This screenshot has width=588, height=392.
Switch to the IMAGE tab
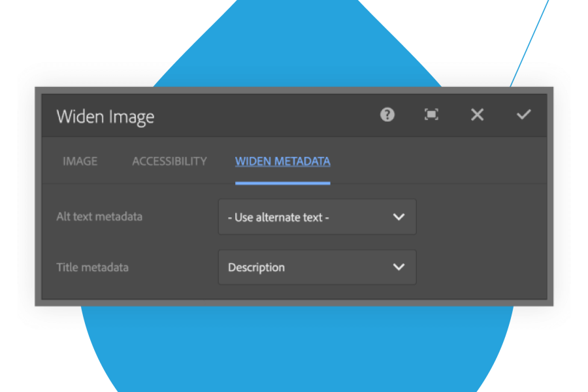(x=80, y=161)
